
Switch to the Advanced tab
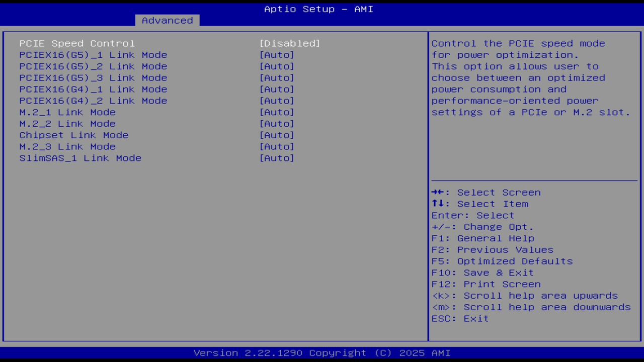pyautogui.click(x=167, y=20)
